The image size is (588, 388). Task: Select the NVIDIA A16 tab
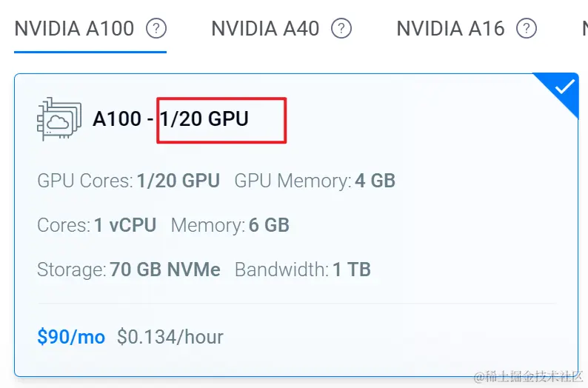450,29
